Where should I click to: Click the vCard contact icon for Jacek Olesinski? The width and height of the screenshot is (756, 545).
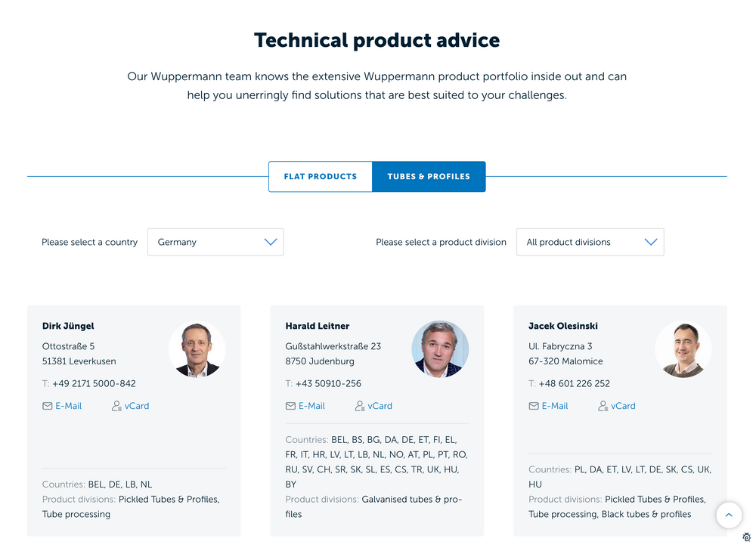tap(602, 406)
